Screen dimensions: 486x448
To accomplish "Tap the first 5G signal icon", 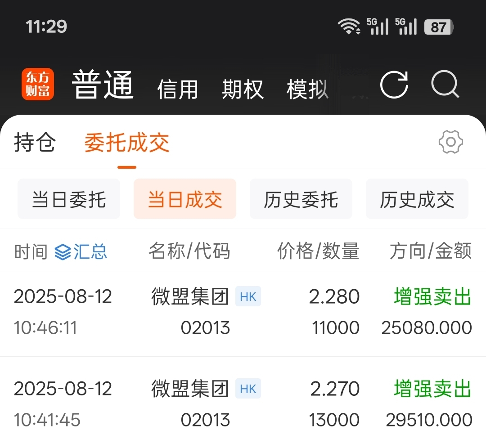I will pyautogui.click(x=378, y=27).
